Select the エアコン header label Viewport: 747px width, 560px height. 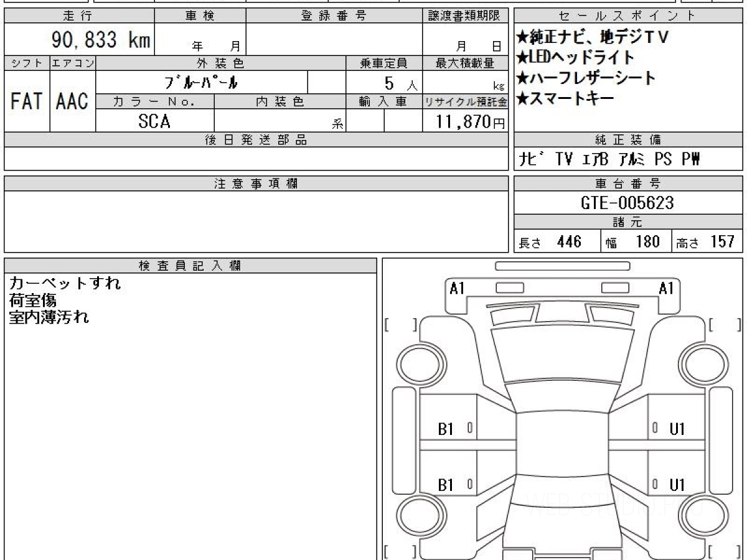[73, 63]
